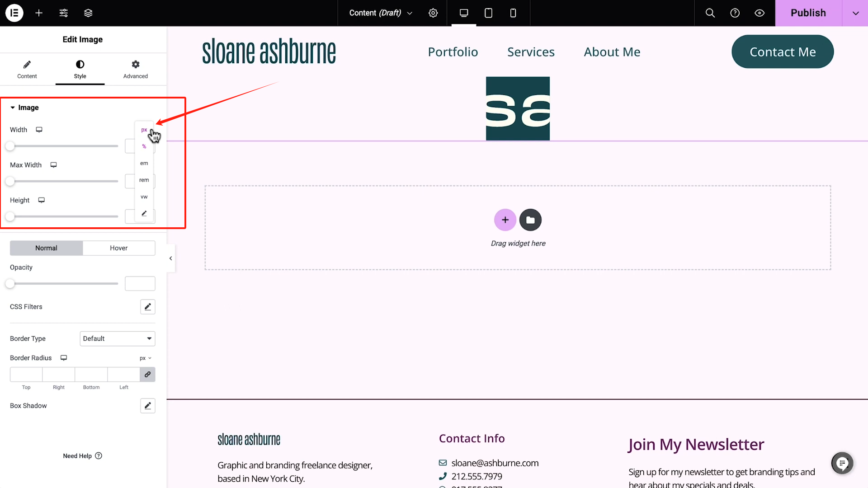This screenshot has height=488, width=868.
Task: Toggle preview changes eye icon
Action: [x=759, y=13]
